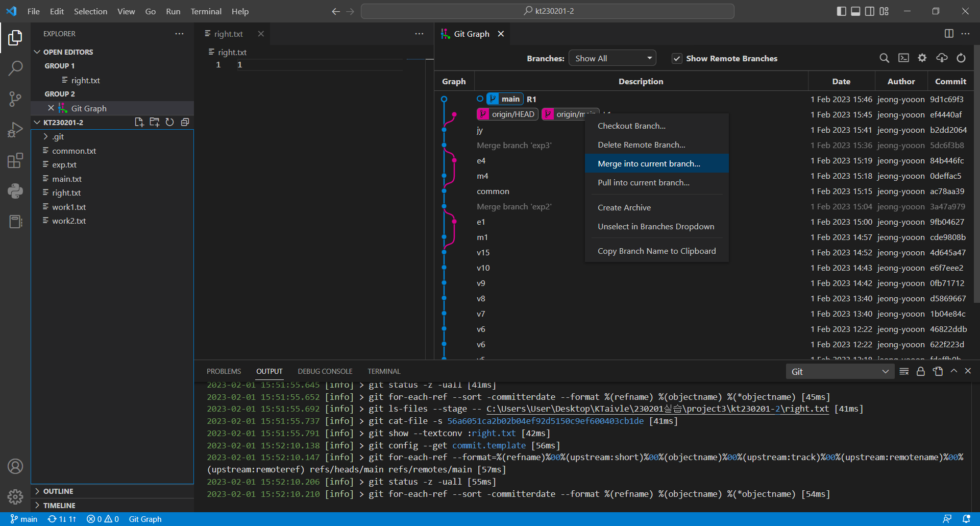Uncheck Show Remote Branches

(677, 59)
